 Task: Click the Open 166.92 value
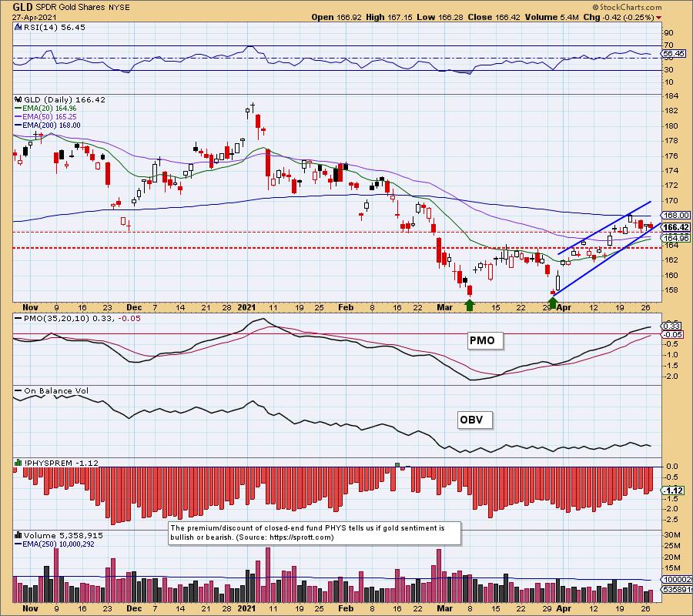tap(336, 17)
